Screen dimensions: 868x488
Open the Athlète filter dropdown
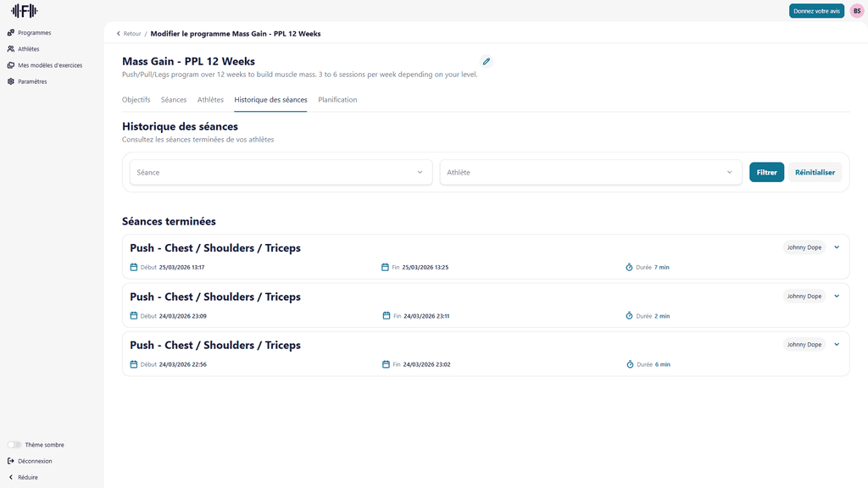(x=590, y=172)
